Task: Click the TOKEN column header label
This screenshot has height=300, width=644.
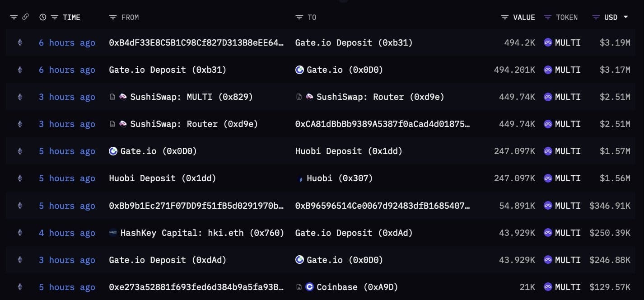Action: tap(567, 17)
